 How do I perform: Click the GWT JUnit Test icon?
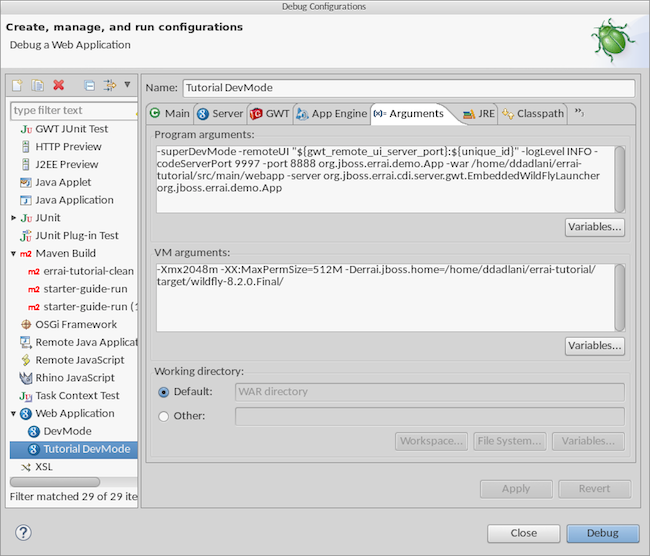(x=26, y=129)
